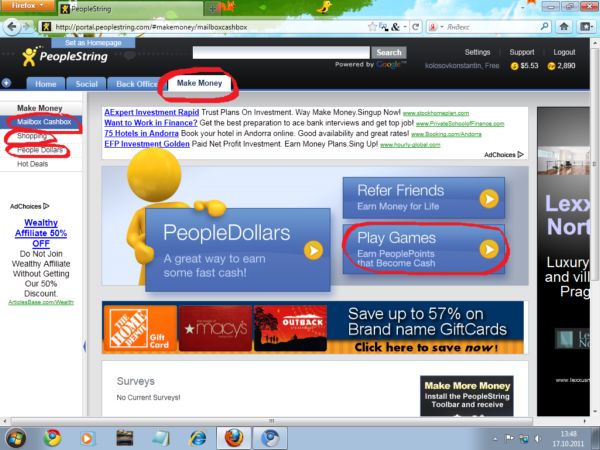Open EFP Investment Golden ad link
This screenshot has width=600, height=450.
(x=147, y=144)
